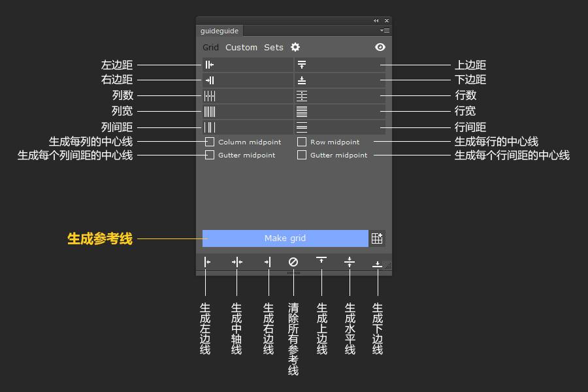The image size is (588, 392).
Task: Click the clear all guides icon
Action: coord(291,261)
